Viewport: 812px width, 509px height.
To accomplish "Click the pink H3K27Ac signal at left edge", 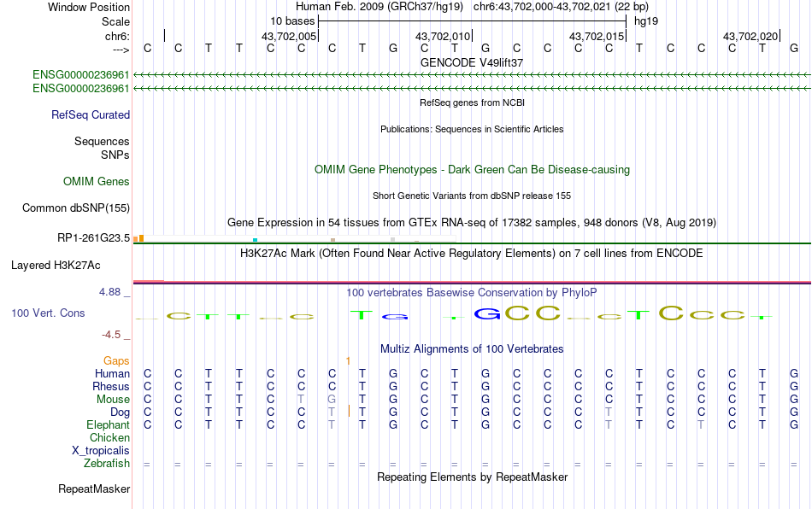I will 149,281.
